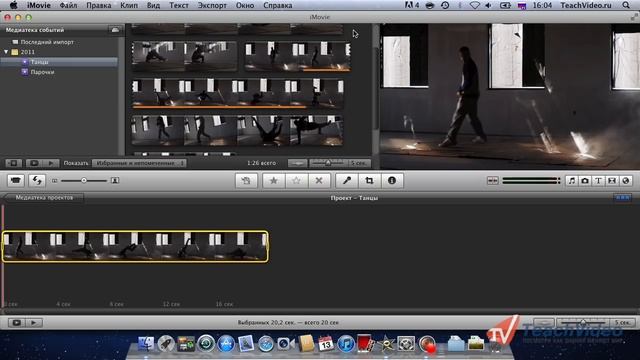Open Spotlight search in menu bar

point(626,5)
